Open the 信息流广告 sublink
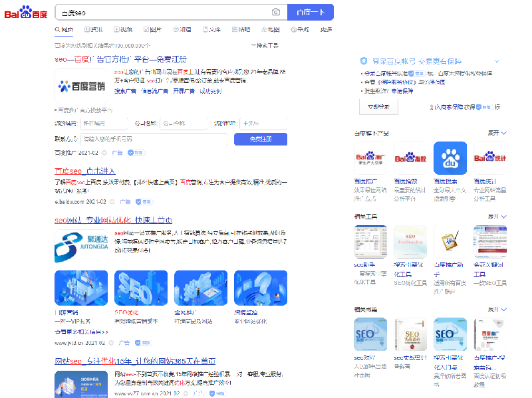Image resolution: width=532 pixels, height=398 pixels. [154, 91]
